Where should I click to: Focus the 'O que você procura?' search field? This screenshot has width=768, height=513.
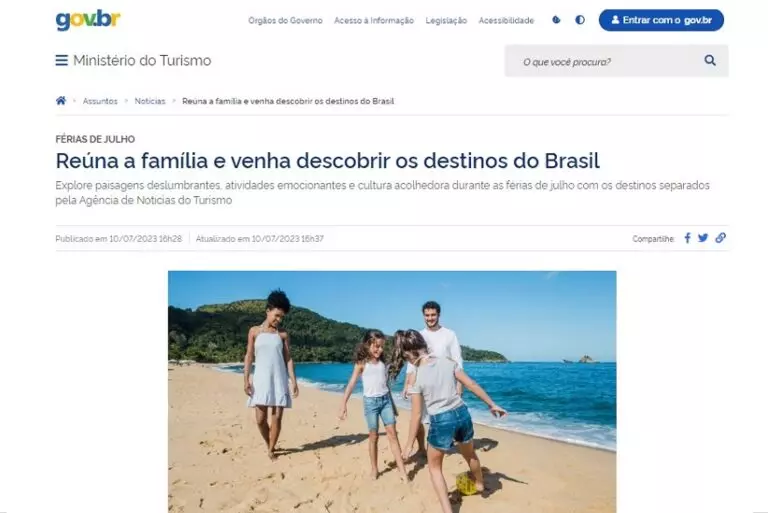602,61
